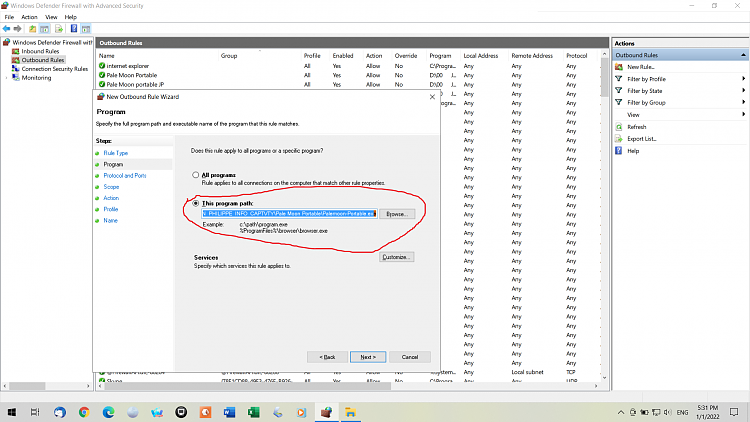Select Connection Security Rules in the tree
The width and height of the screenshot is (750, 422).
point(55,69)
